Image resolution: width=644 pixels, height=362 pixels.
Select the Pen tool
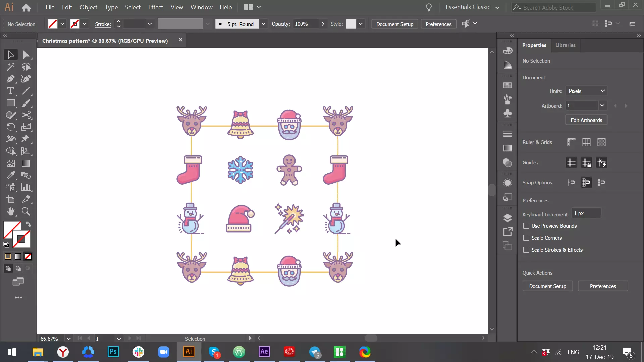[x=10, y=79]
